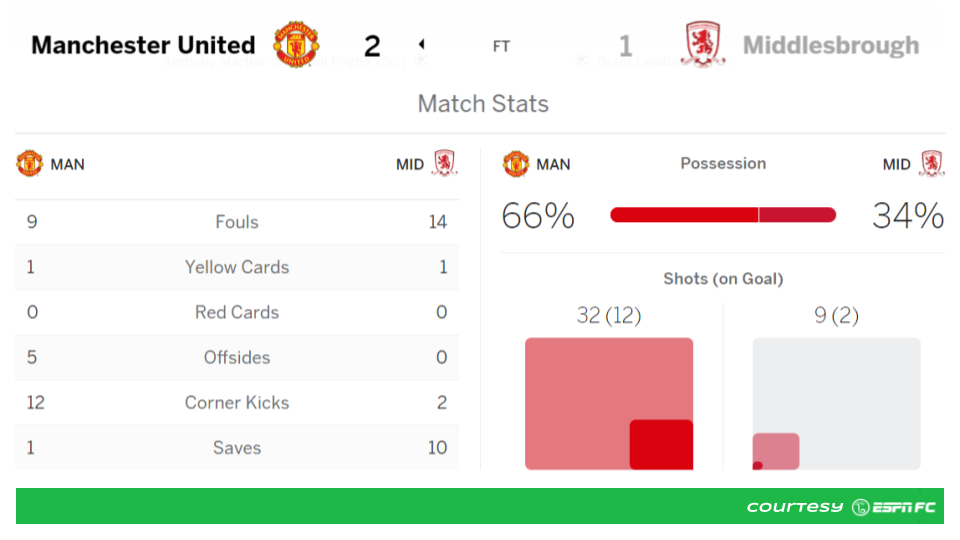Click the FT match status label
Viewport: 960px width, 540px height.
(501, 46)
